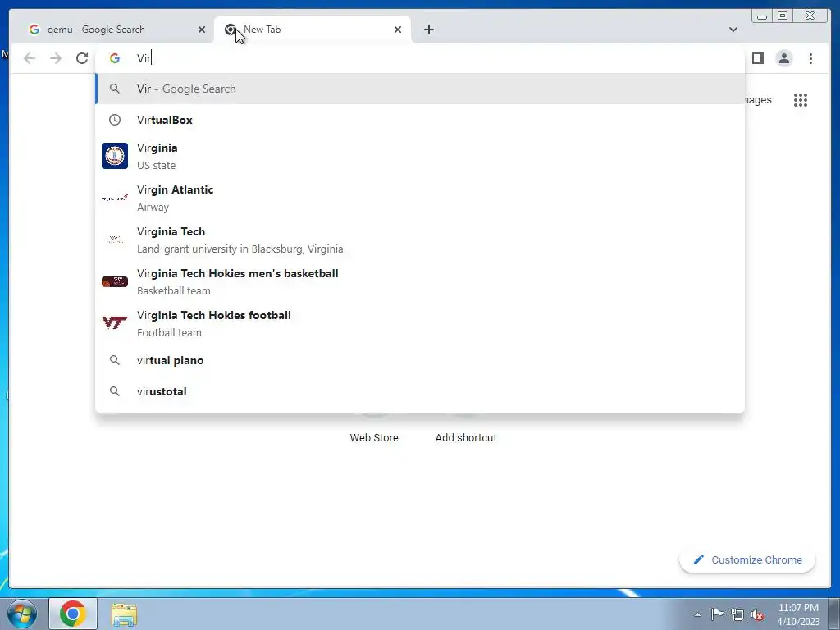The height and width of the screenshot is (630, 840).
Task: Click the Chrome icon on the taskbar
Action: coord(73,614)
